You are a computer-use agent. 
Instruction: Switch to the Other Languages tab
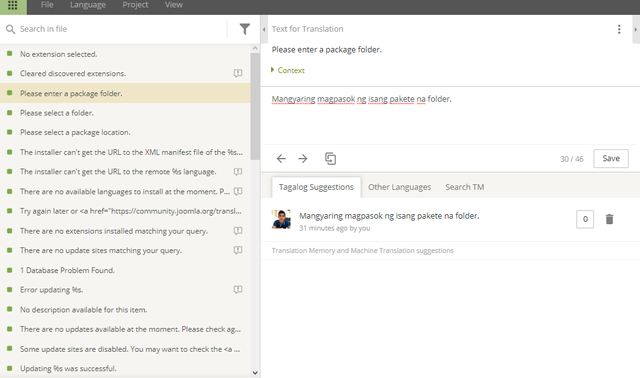(400, 187)
